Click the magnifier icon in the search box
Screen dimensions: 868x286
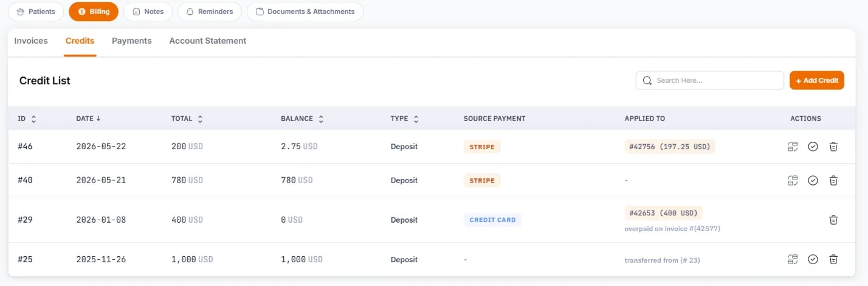point(647,80)
